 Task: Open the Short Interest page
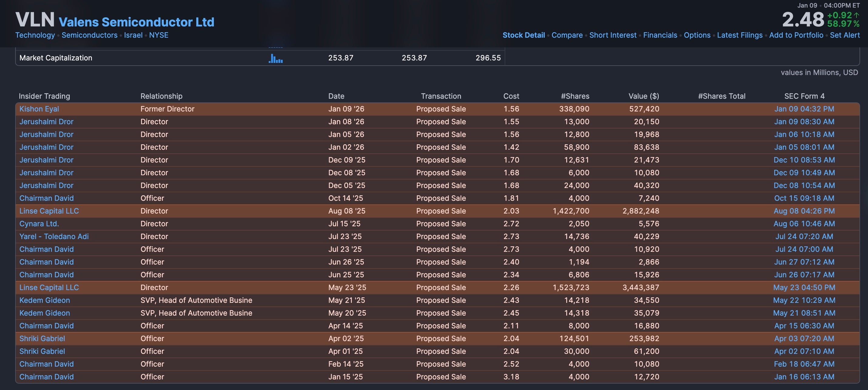click(613, 35)
